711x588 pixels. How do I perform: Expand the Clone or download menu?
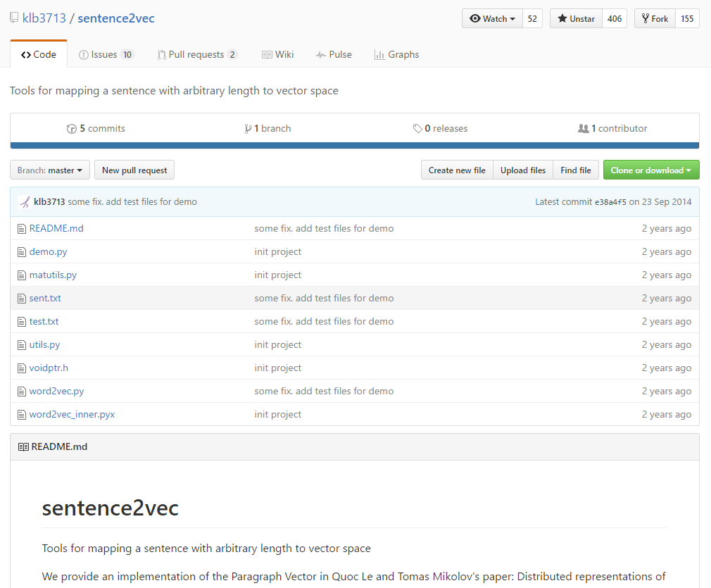pyautogui.click(x=651, y=170)
